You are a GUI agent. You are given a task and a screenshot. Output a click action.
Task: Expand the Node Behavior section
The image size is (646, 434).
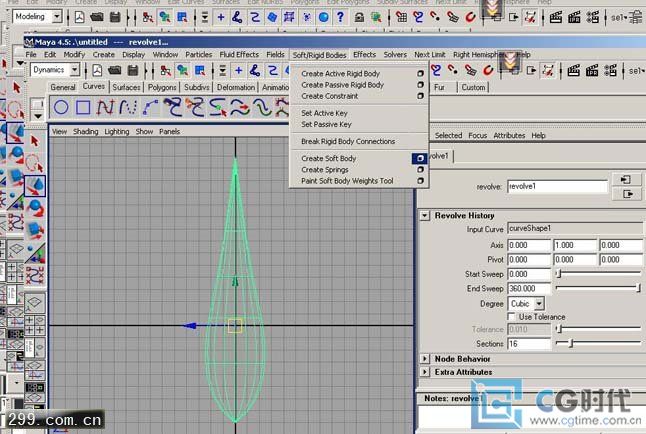click(425, 359)
